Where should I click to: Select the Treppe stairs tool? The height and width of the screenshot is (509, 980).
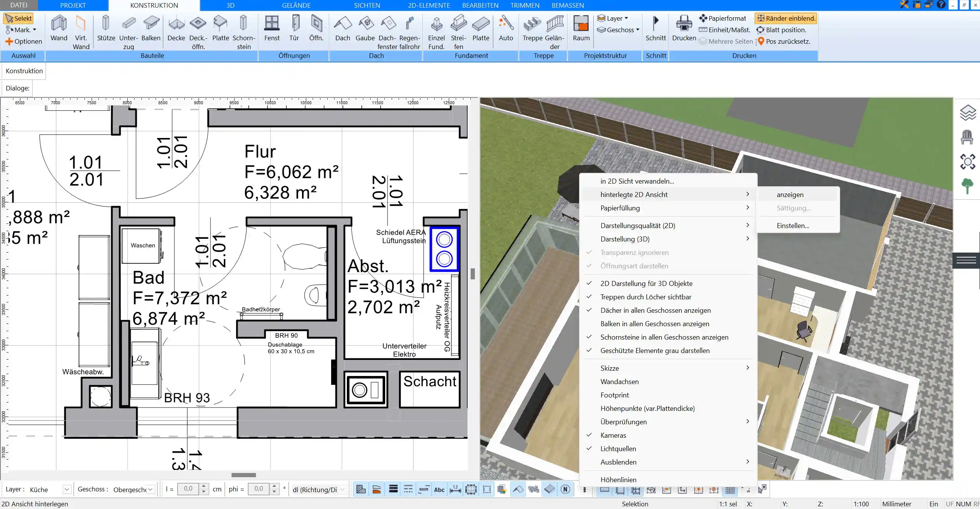532,28
